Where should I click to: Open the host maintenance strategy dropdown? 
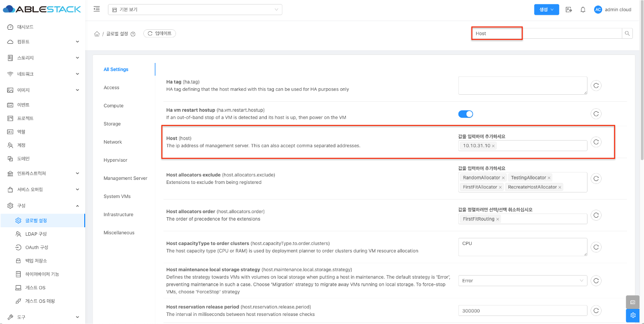pyautogui.click(x=522, y=281)
